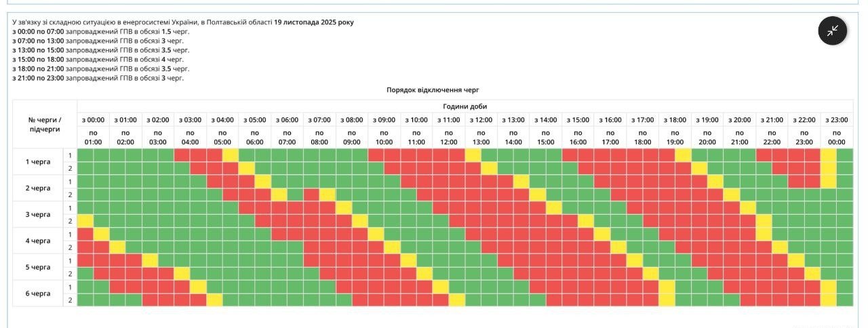Click the collapse fullscreen icon button
The image size is (868, 328).
pyautogui.click(x=833, y=30)
